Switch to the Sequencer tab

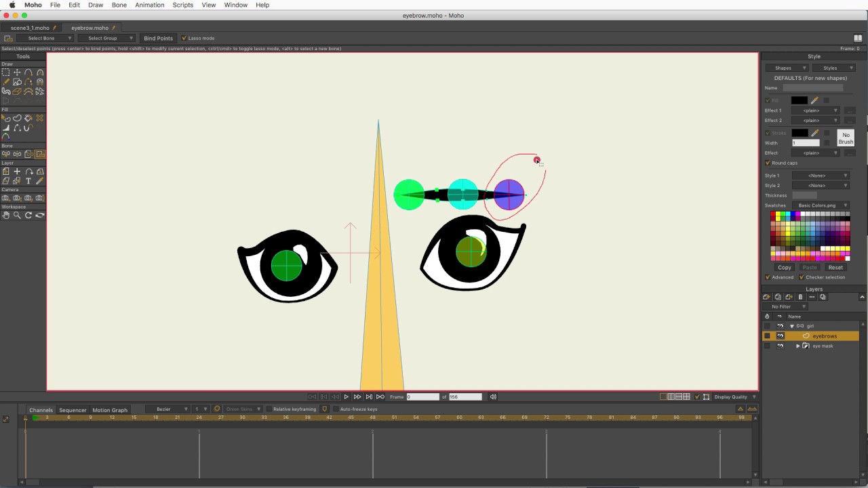pyautogui.click(x=73, y=410)
